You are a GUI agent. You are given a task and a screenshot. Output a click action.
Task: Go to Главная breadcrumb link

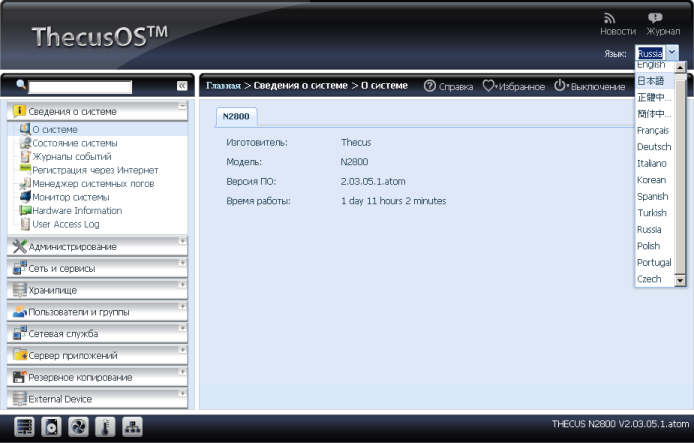coord(223,85)
